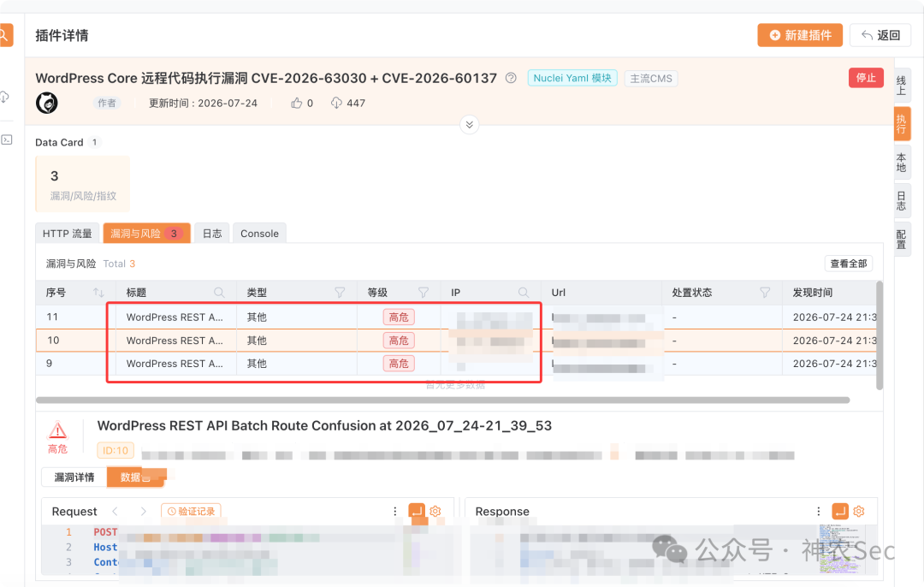Click the thumbs-up like icon

coord(296,104)
